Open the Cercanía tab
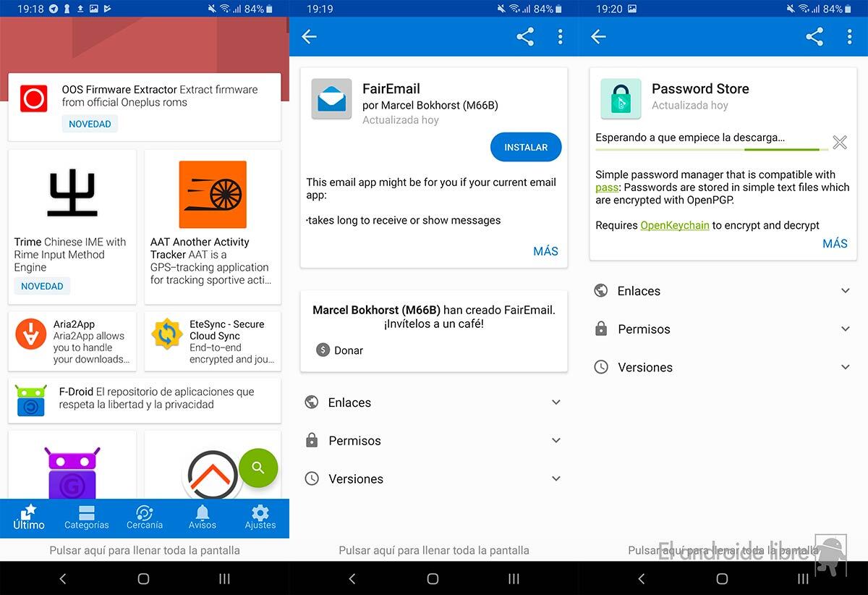The image size is (868, 595). pyautogui.click(x=145, y=518)
